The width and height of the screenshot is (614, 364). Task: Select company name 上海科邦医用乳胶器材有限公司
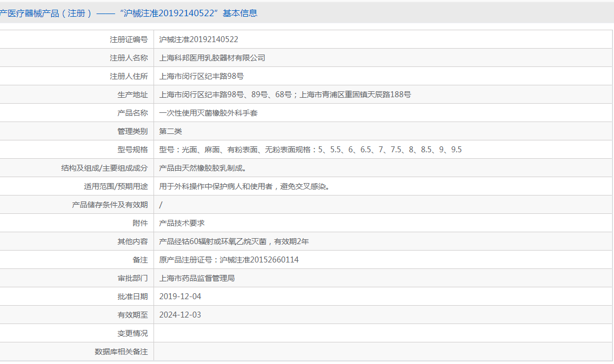[x=212, y=58]
